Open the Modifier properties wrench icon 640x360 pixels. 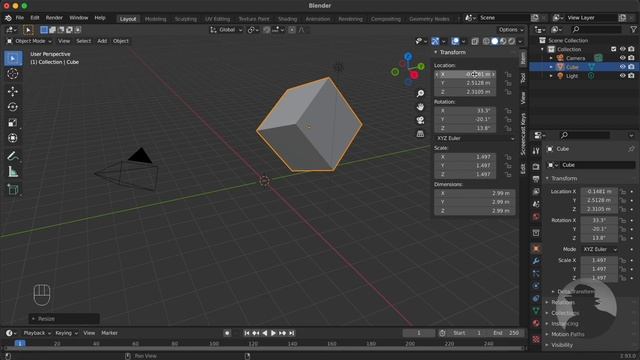(x=536, y=261)
